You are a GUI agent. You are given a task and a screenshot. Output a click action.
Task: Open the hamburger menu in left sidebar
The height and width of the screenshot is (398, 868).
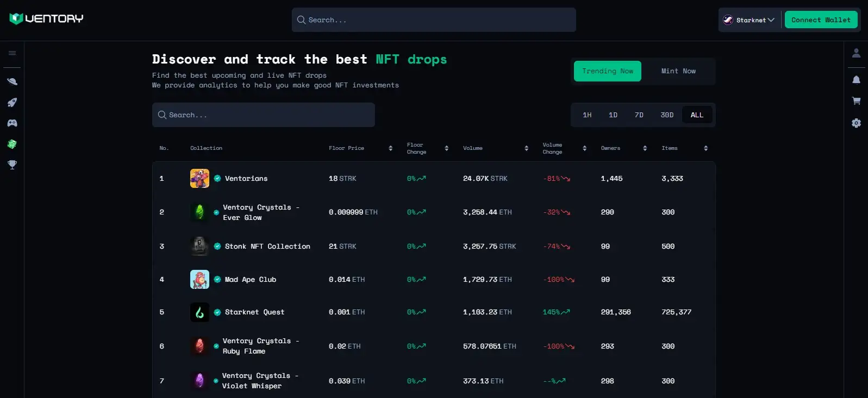pos(12,53)
